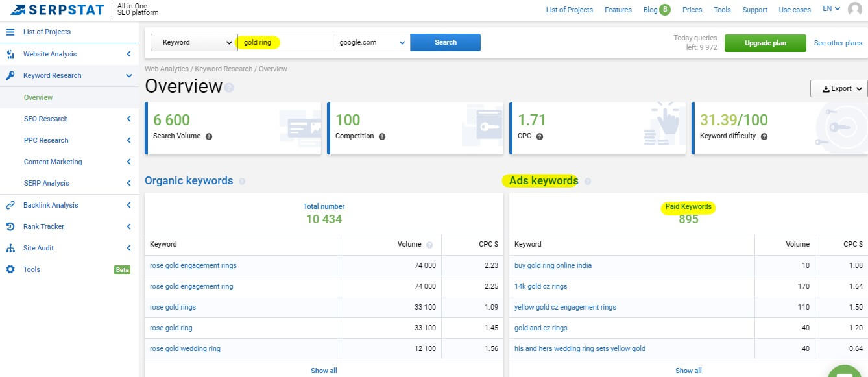This screenshot has width=868, height=377.
Task: Open Tools in top navigation
Action: (x=722, y=10)
